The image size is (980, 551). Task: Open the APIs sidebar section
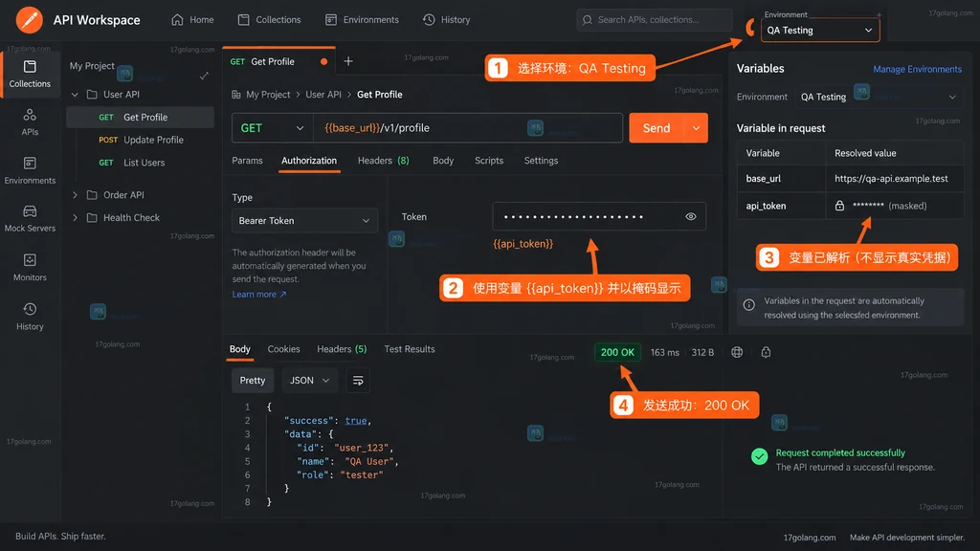(30, 122)
